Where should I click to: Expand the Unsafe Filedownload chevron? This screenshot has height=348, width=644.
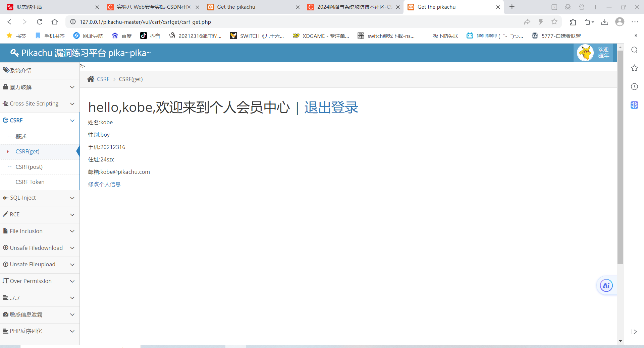72,248
